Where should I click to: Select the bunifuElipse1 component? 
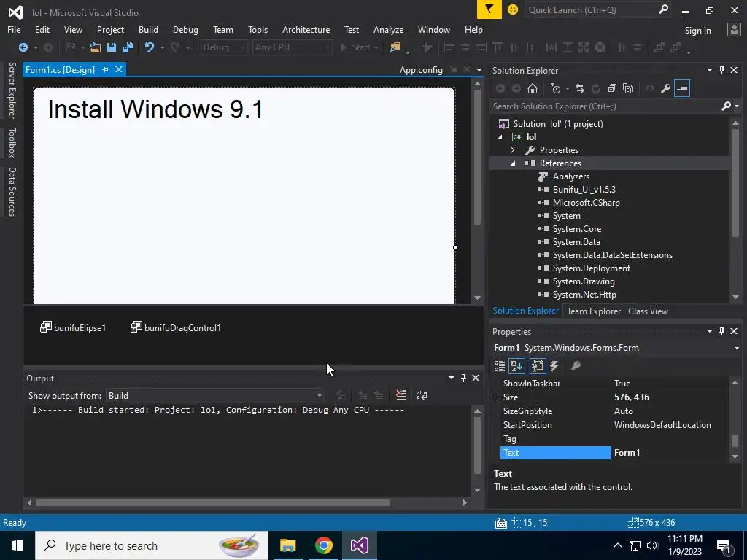click(x=72, y=327)
